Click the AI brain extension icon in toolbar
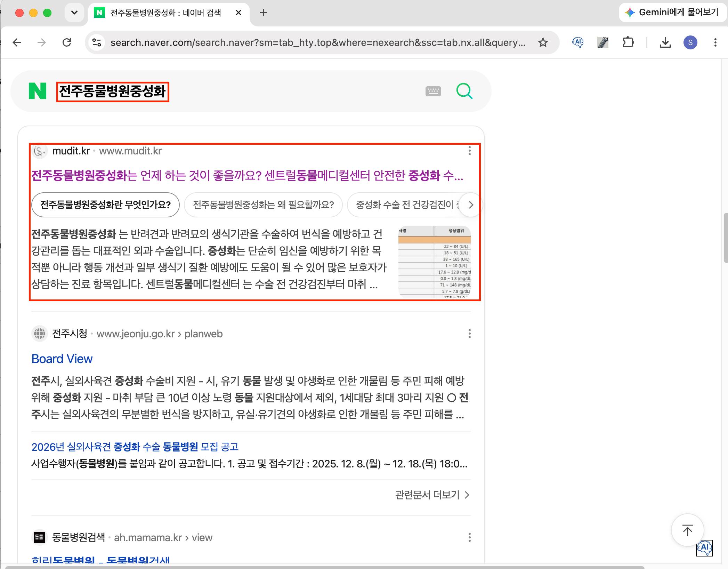 pyautogui.click(x=578, y=42)
